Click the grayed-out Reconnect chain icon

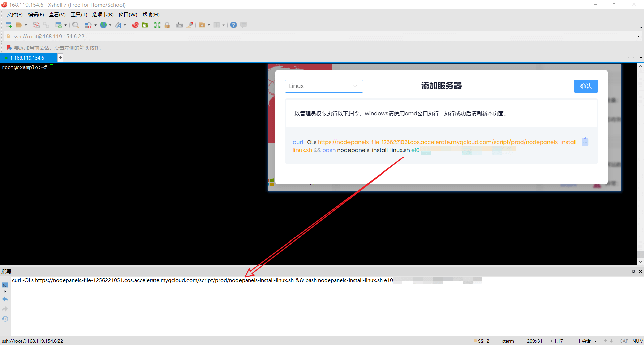pyautogui.click(x=46, y=25)
